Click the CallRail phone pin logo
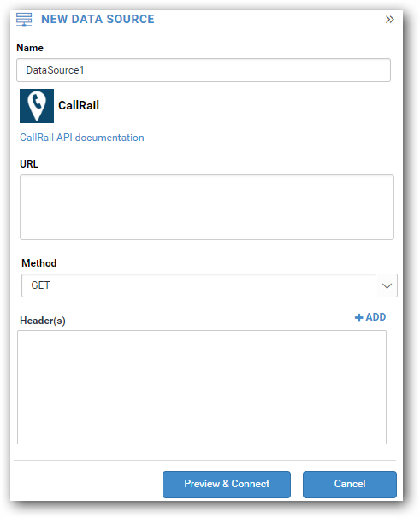The image size is (420, 518). 37,106
